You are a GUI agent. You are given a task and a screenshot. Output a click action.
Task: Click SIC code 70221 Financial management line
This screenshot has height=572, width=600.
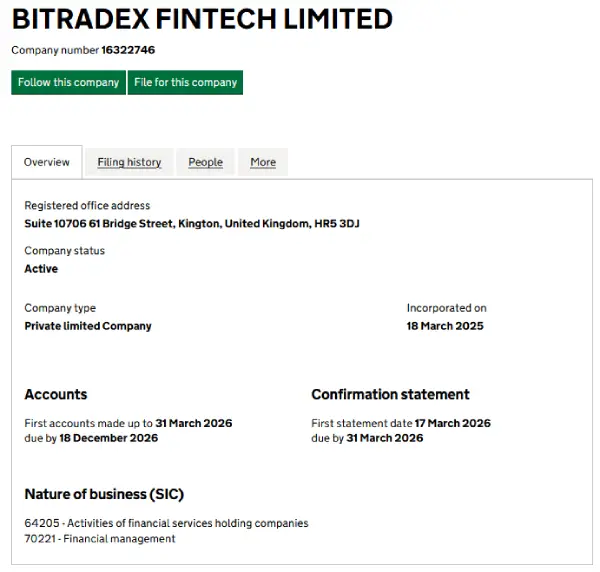coord(100,539)
